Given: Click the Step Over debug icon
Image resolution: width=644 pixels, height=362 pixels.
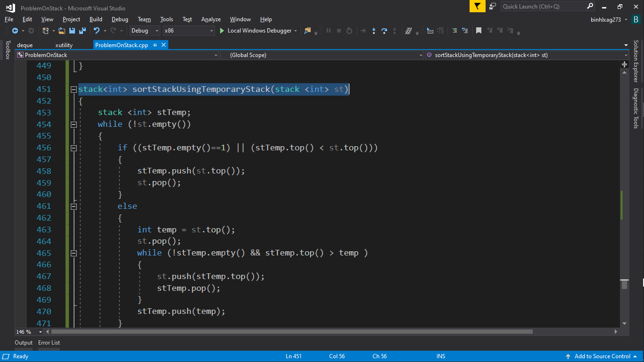Looking at the screenshot, I should [384, 31].
